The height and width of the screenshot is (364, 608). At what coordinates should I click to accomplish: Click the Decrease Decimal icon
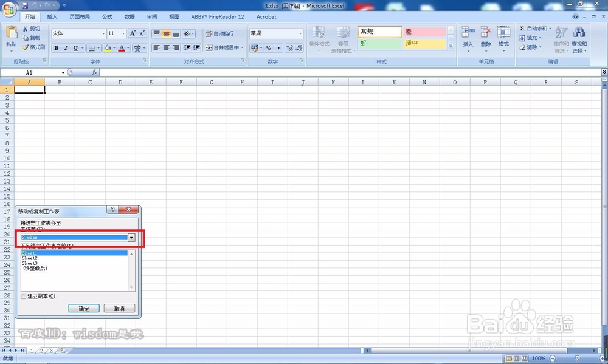(x=299, y=48)
